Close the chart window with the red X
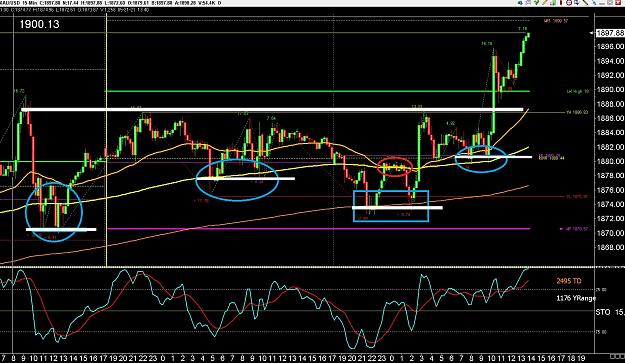625x363 pixels. coord(618,3)
